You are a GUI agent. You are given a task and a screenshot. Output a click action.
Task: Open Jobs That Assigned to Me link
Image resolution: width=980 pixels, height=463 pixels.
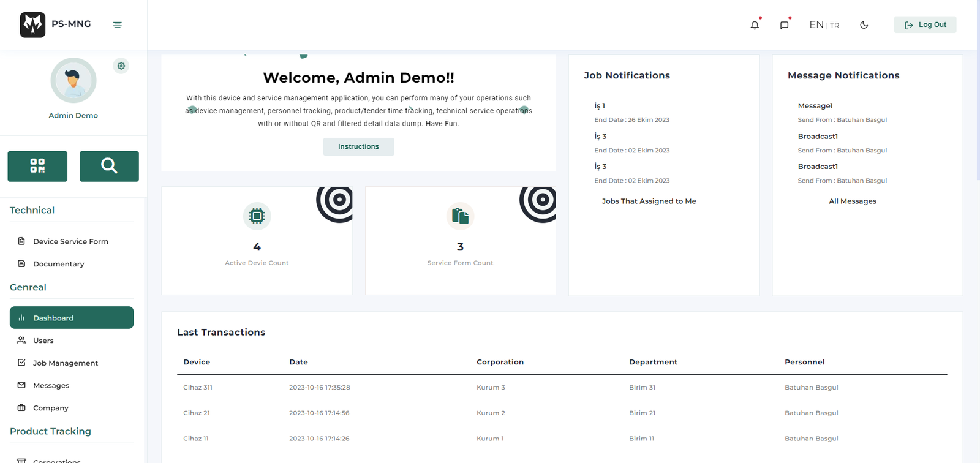tap(649, 201)
